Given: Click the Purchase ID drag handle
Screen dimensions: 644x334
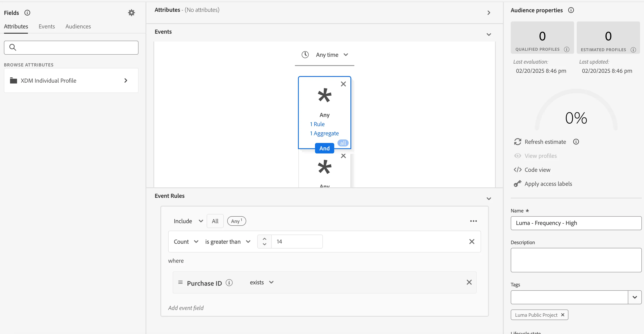Looking at the screenshot, I should click(180, 282).
